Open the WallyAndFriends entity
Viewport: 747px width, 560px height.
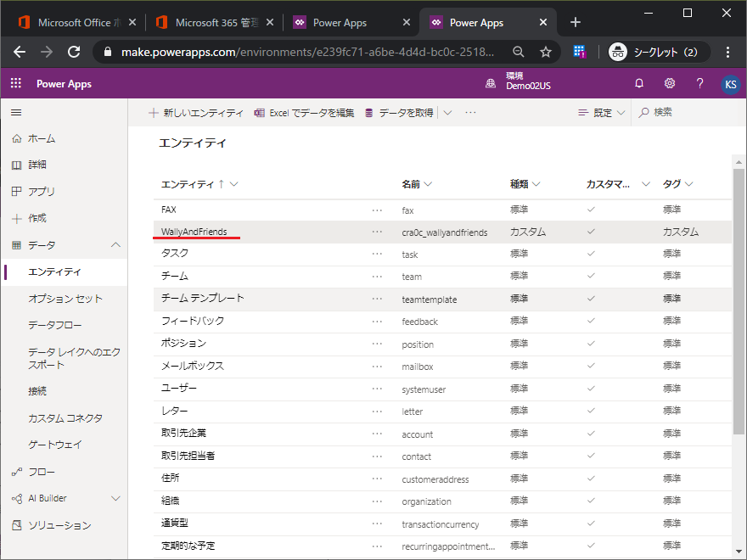(x=194, y=232)
